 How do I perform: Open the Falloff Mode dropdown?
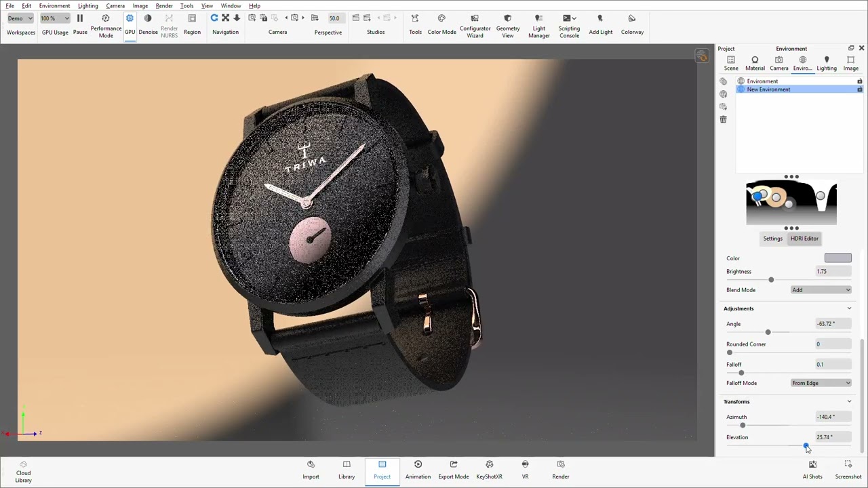click(821, 383)
